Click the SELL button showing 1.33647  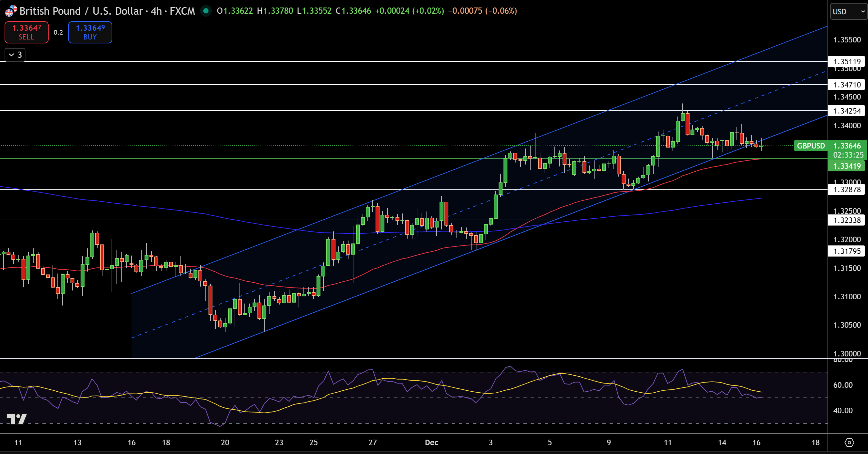(26, 32)
